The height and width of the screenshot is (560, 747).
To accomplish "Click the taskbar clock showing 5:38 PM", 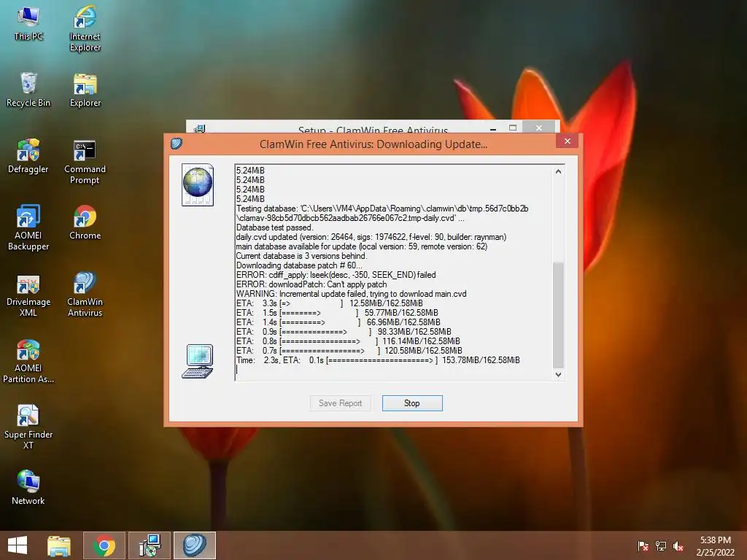I will (715, 545).
